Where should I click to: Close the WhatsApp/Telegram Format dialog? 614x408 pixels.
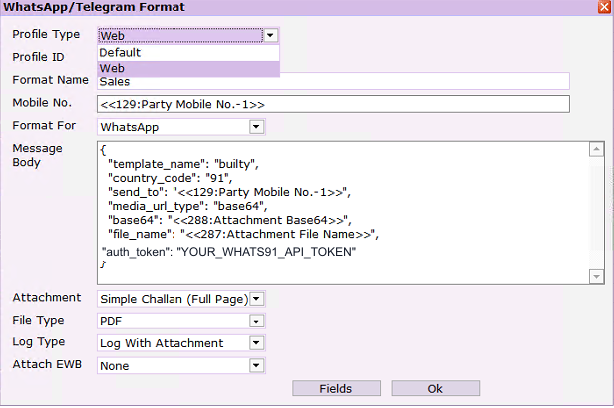point(604,7)
